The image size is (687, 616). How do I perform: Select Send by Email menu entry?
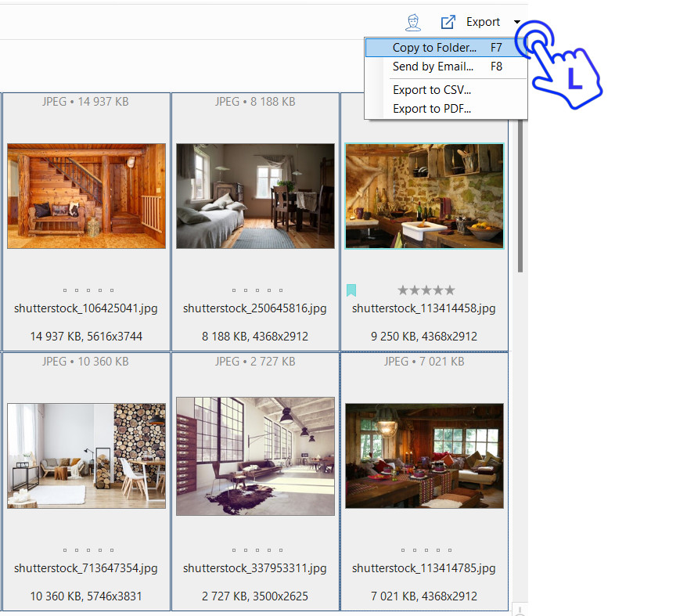(x=433, y=67)
